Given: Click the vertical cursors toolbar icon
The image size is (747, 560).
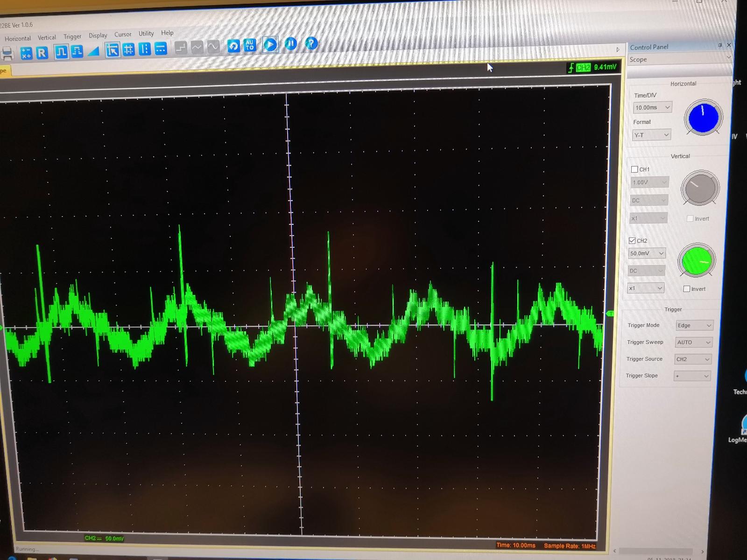Looking at the screenshot, I should coord(145,49).
